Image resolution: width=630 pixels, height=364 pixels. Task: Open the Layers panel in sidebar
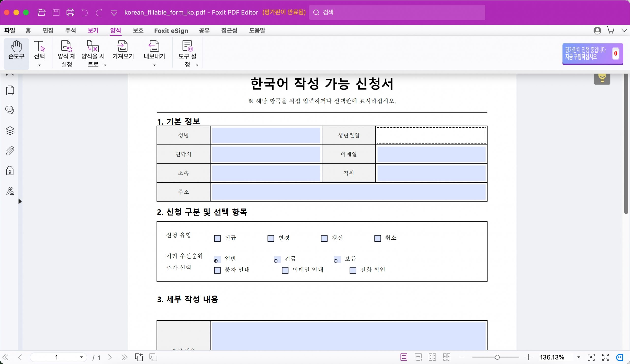click(x=10, y=130)
